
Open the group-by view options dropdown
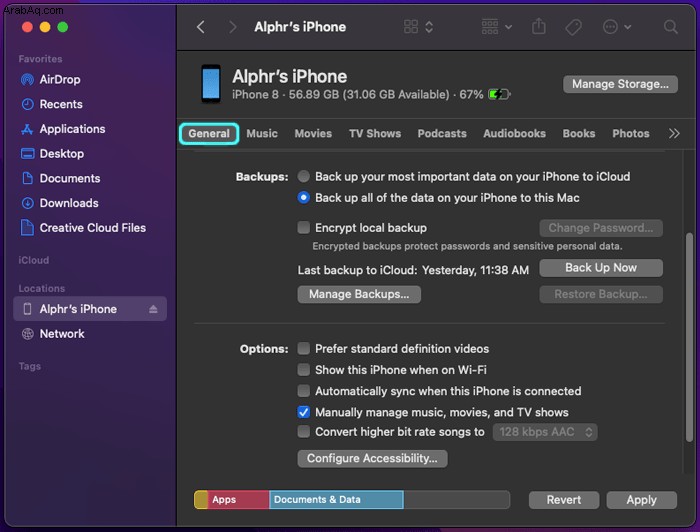[x=496, y=27]
